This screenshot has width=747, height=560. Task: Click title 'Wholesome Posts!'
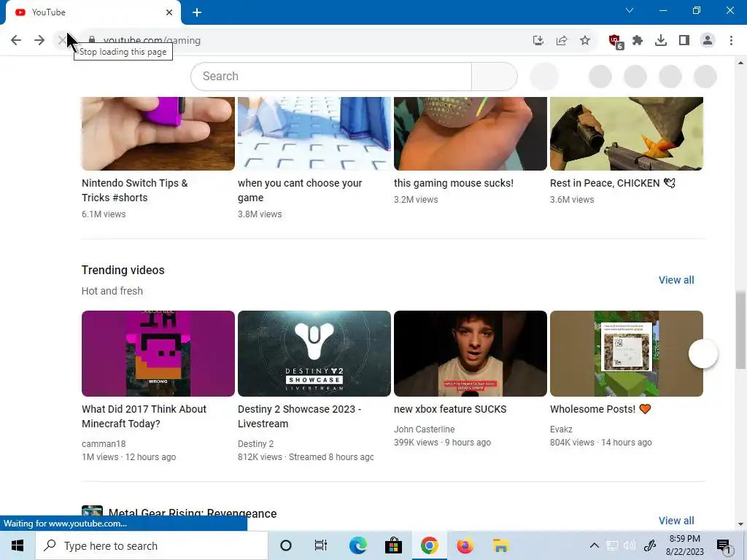(x=600, y=409)
